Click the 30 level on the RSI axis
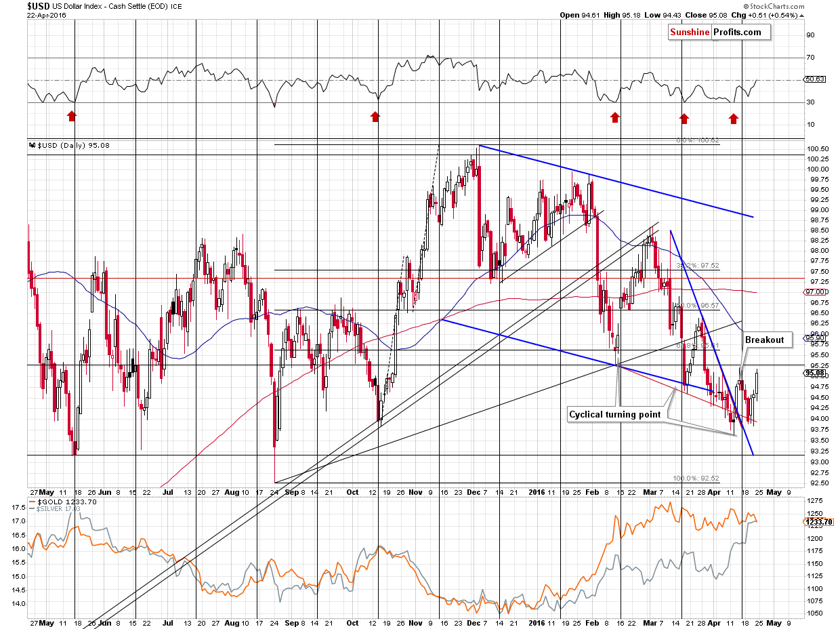Screen dimensions: 840x629 point(810,102)
